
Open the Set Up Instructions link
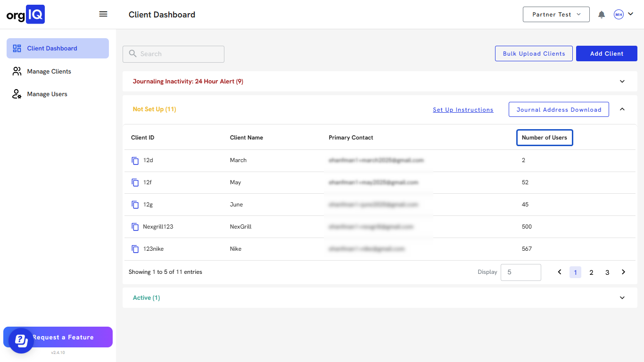pos(463,110)
